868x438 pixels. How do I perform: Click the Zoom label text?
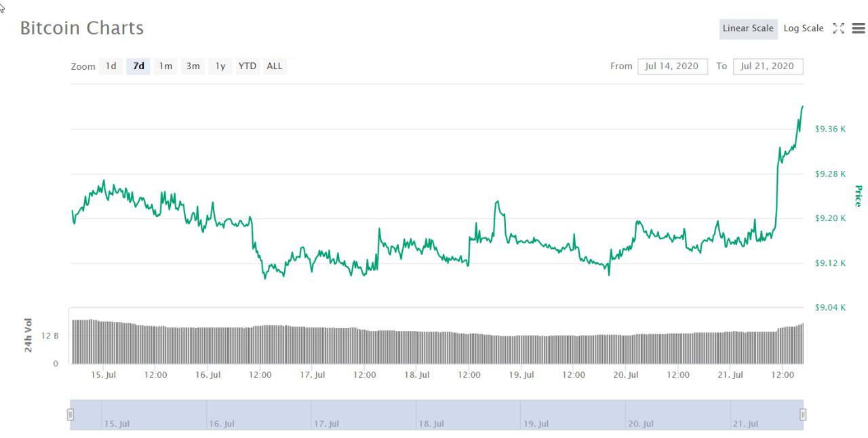(83, 66)
